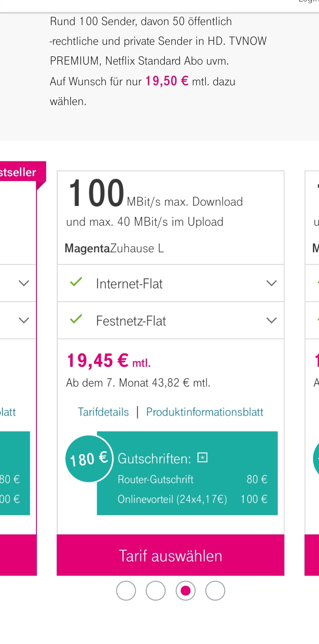Click the 19,50 € TV option price
Image resolution: width=319 pixels, height=644 pixels.
click(x=167, y=81)
